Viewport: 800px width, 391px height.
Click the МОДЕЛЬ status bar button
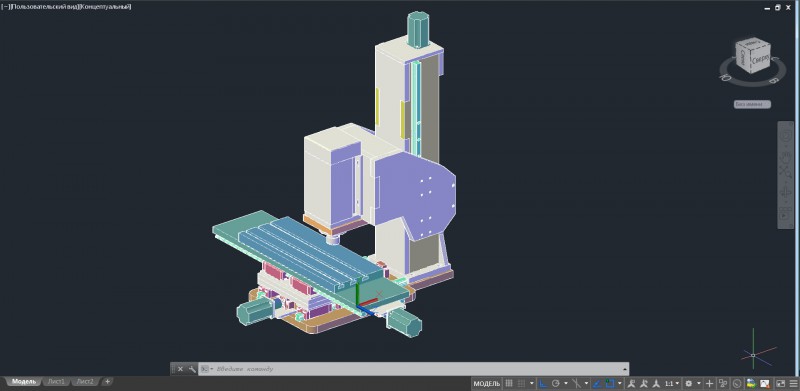487,383
